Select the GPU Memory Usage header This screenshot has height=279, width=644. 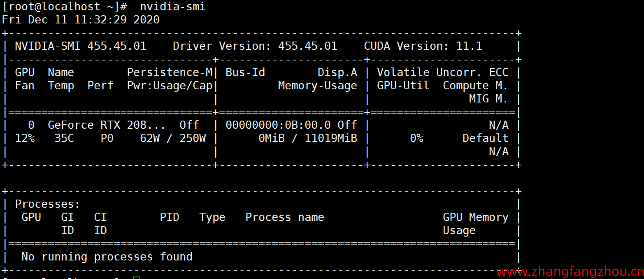(x=476, y=224)
